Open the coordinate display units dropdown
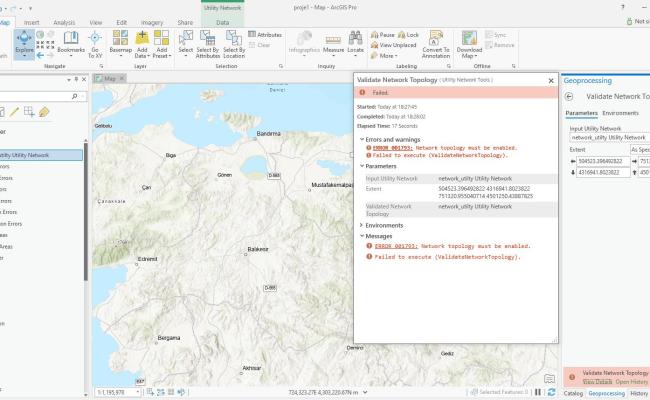 tap(365, 392)
